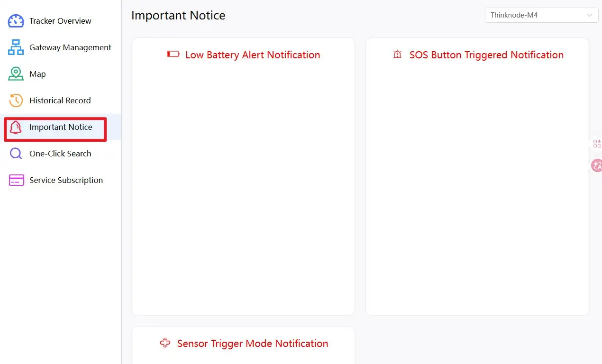Viewport: 602px width, 364px height.
Task: Click the pink translate floating icon
Action: click(x=597, y=165)
